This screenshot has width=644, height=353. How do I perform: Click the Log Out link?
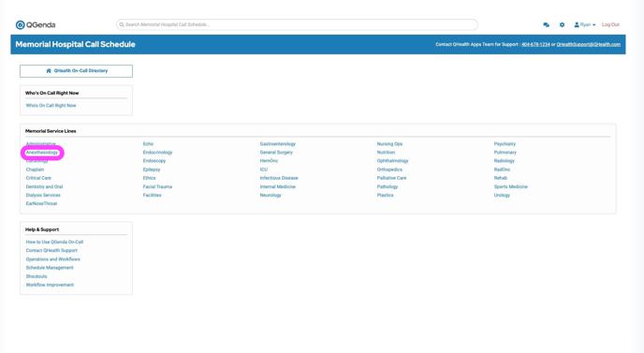tap(610, 24)
